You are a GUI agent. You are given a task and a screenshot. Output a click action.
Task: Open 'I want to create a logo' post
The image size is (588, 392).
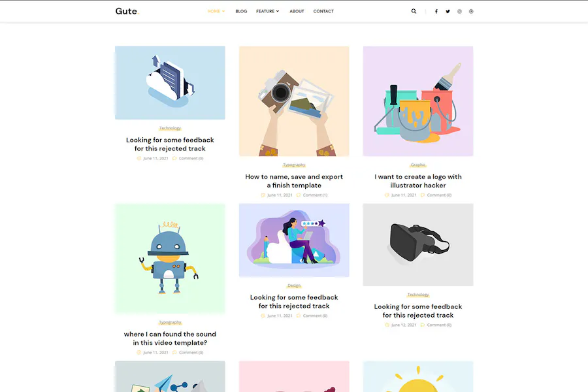click(x=417, y=181)
